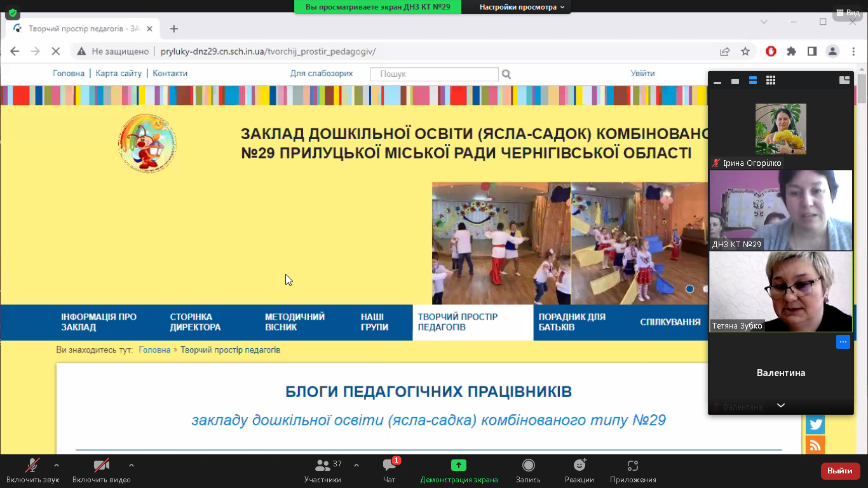The width and height of the screenshot is (868, 488).
Task: Open СТОРІНКА ДИРЕКТОРА menu item
Action: pyautogui.click(x=196, y=322)
